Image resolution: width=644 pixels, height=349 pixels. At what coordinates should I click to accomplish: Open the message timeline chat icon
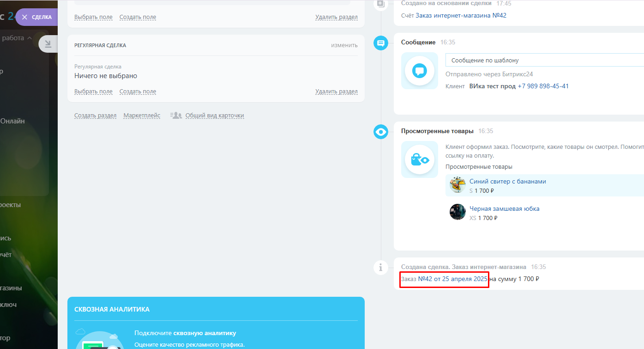[381, 43]
